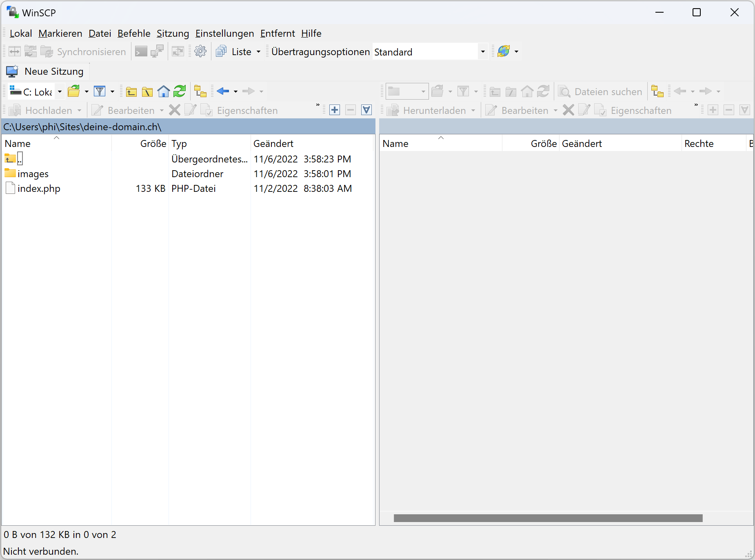Sort local panel by Größe column
This screenshot has width=755, height=560.
[x=140, y=143]
